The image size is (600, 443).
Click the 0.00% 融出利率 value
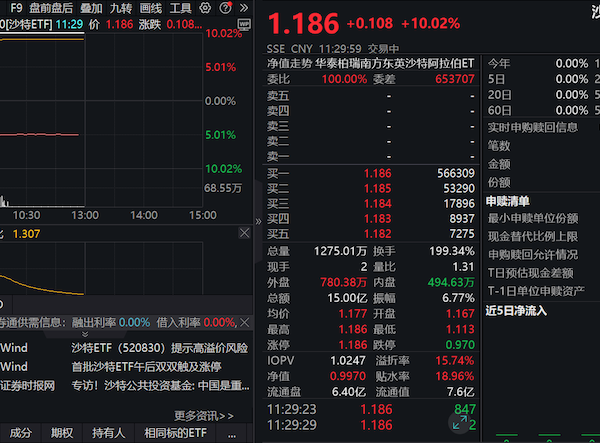point(134,322)
